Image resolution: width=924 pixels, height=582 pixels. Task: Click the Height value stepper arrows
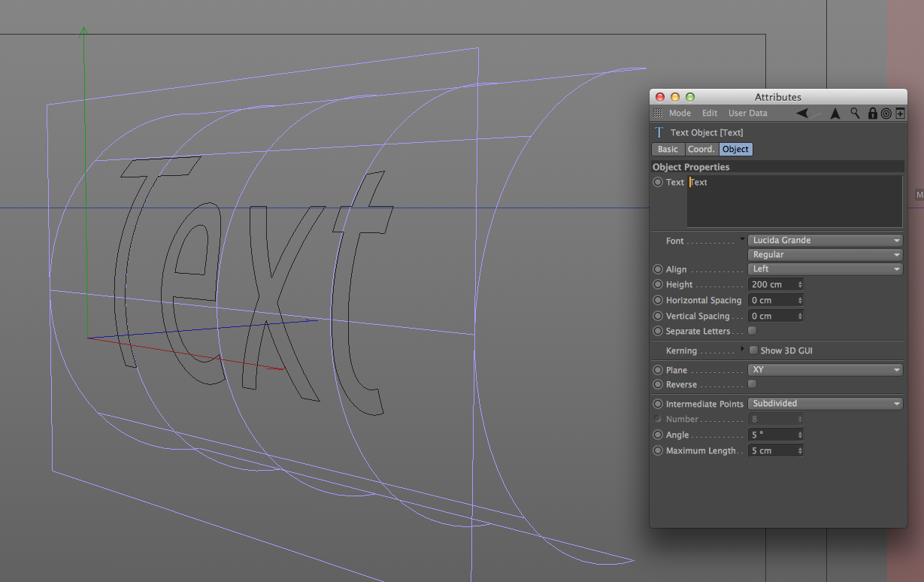800,285
